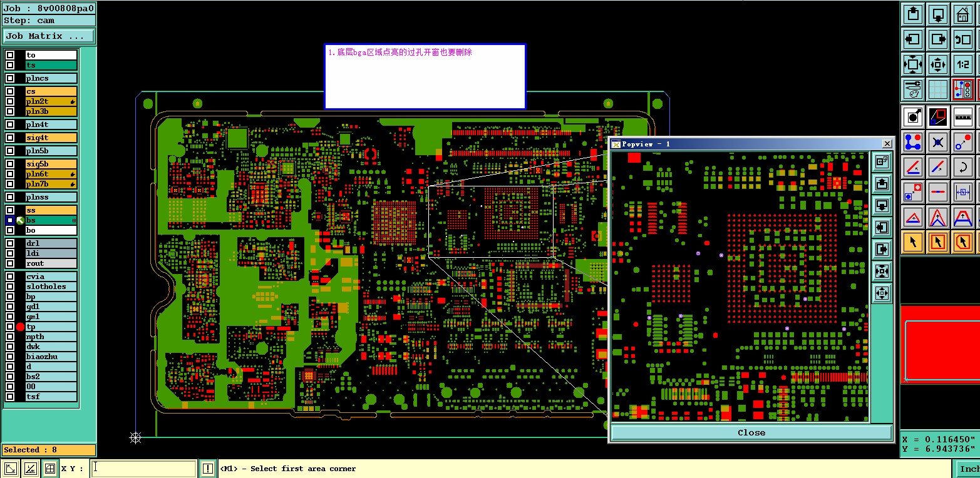Select the pln2t layer row
The width and height of the screenshot is (980, 478).
tap(51, 101)
